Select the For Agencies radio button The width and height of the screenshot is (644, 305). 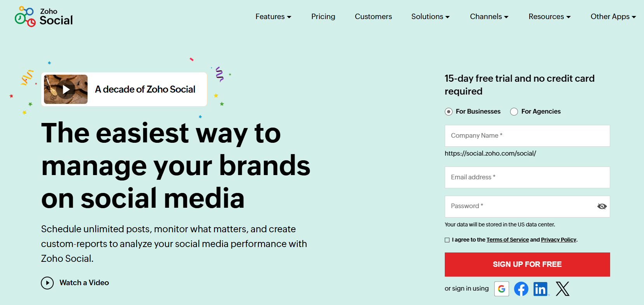[514, 112]
